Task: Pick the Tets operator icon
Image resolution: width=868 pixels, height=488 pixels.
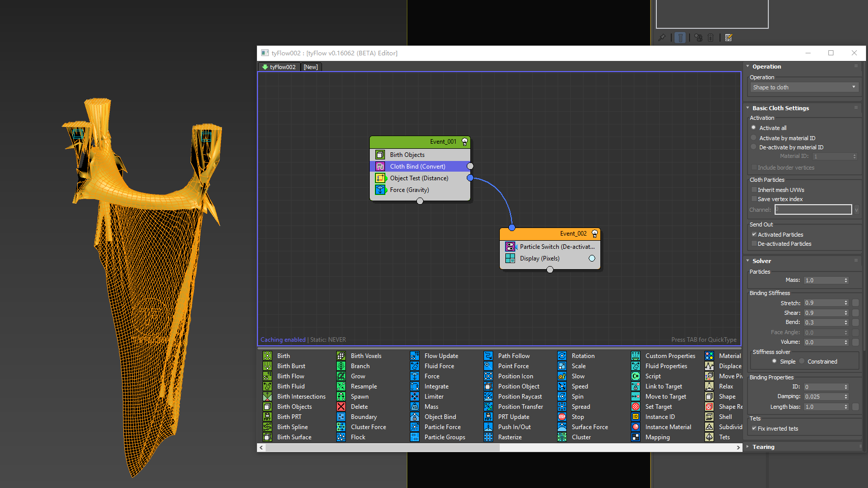Action: tap(710, 437)
